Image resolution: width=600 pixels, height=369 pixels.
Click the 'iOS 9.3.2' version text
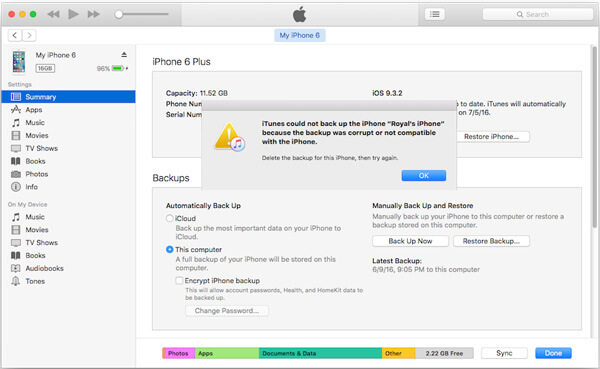[387, 93]
